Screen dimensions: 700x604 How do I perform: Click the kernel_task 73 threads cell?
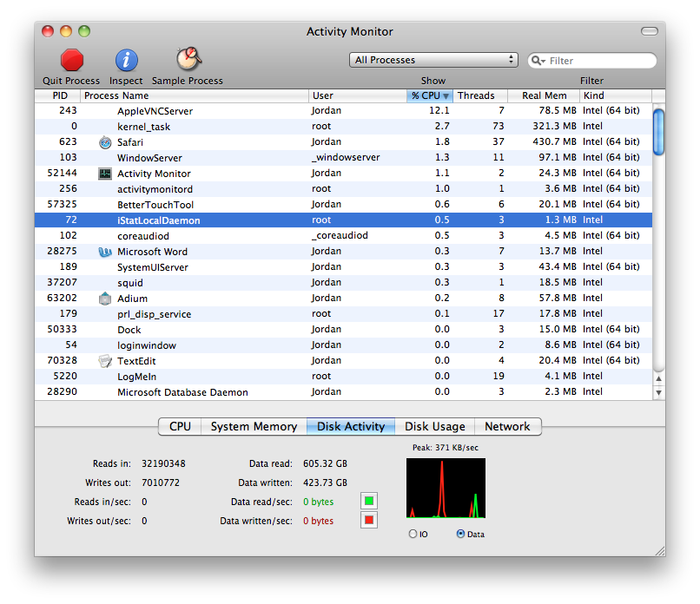tap(499, 126)
